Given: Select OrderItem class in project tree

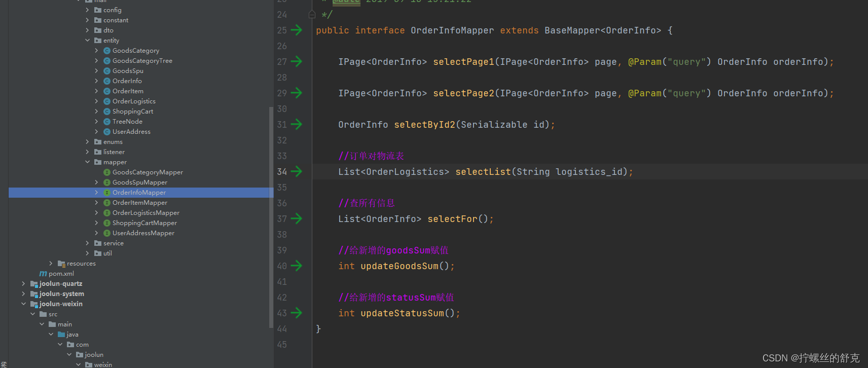Looking at the screenshot, I should tap(128, 91).
